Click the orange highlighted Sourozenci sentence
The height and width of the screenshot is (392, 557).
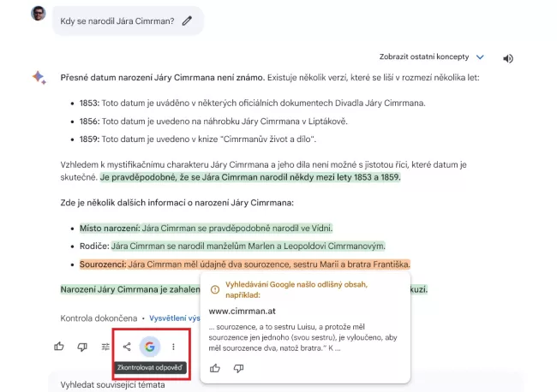click(x=245, y=264)
